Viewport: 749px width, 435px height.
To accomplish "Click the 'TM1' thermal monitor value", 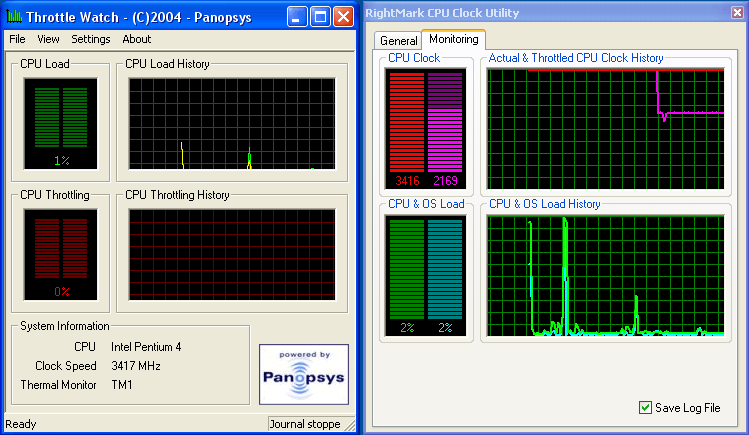I will tap(122, 385).
